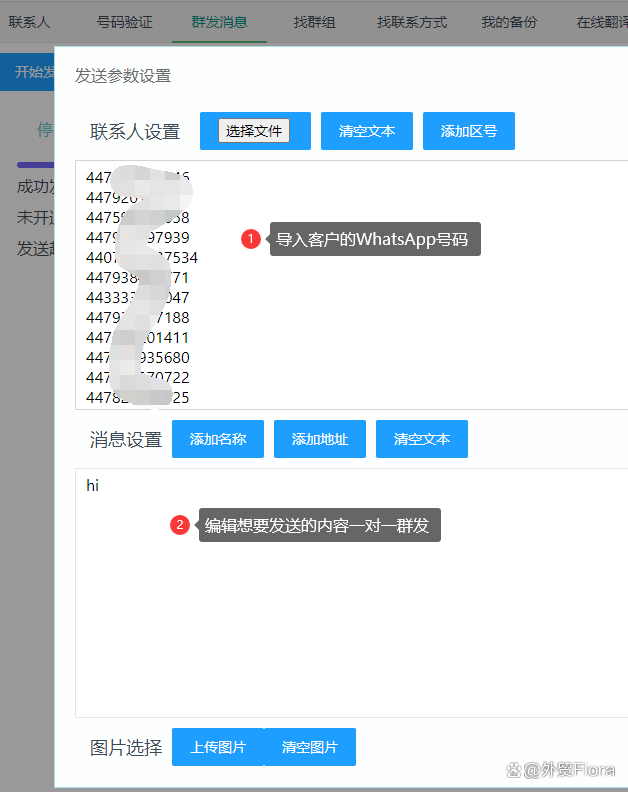
Task: Clear message with 清空文本 under 消息设置
Action: [422, 439]
